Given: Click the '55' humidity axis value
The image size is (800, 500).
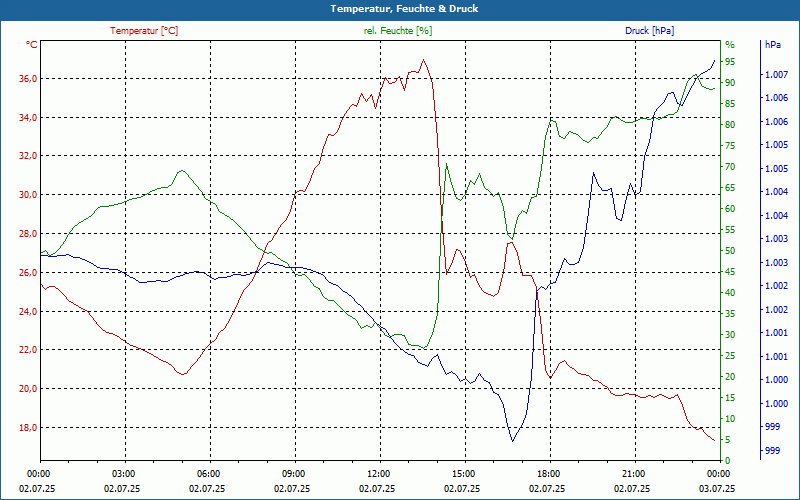Looking at the screenshot, I should (x=730, y=230).
